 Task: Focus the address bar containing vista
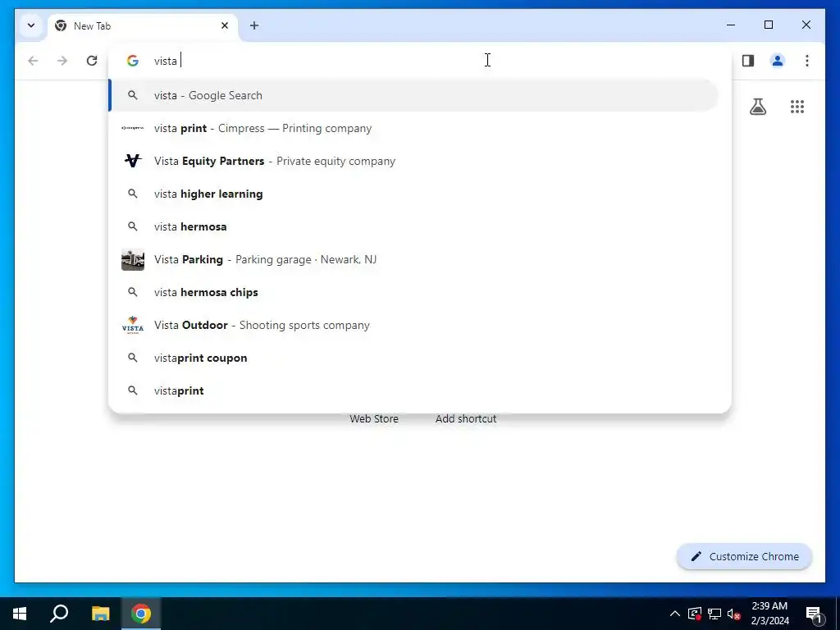419,61
